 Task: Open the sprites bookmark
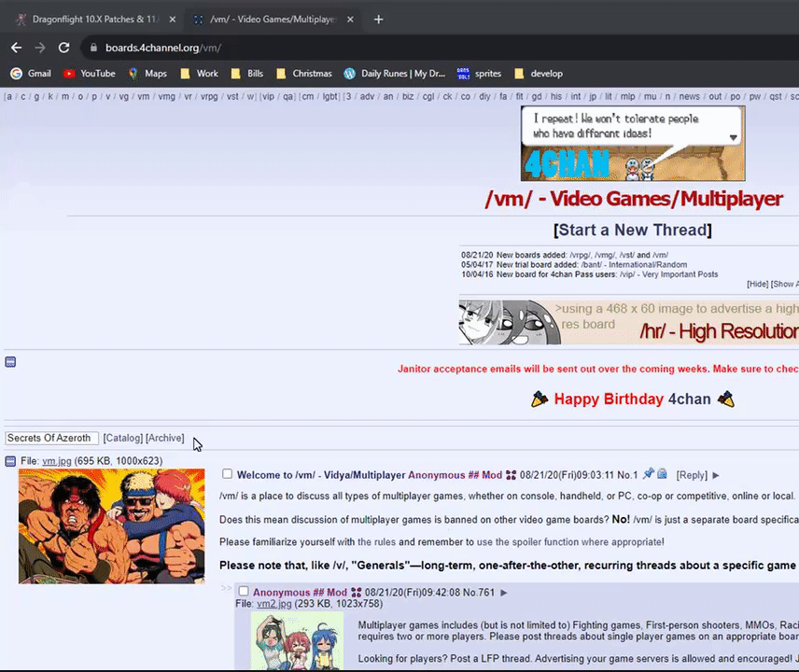pos(479,74)
